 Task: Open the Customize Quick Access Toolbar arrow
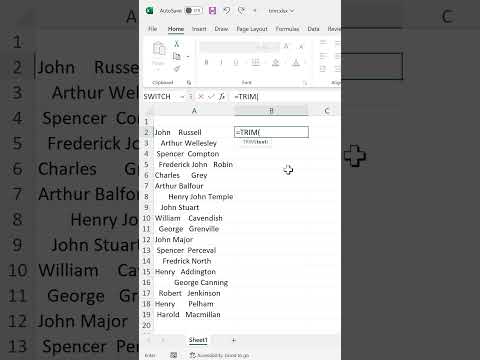coord(255,11)
